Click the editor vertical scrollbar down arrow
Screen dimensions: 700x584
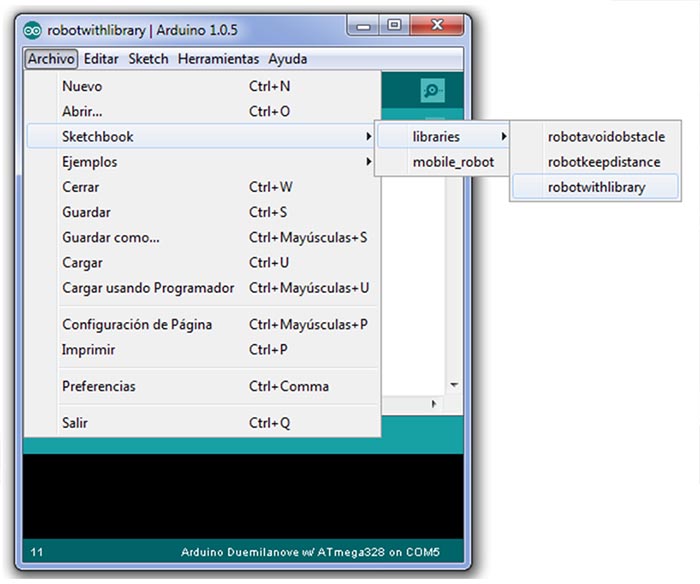[454, 384]
